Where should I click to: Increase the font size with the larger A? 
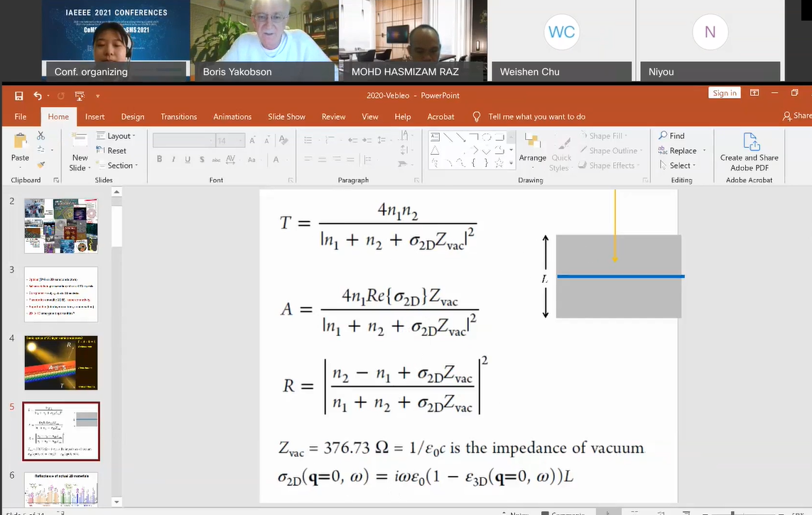click(x=252, y=140)
